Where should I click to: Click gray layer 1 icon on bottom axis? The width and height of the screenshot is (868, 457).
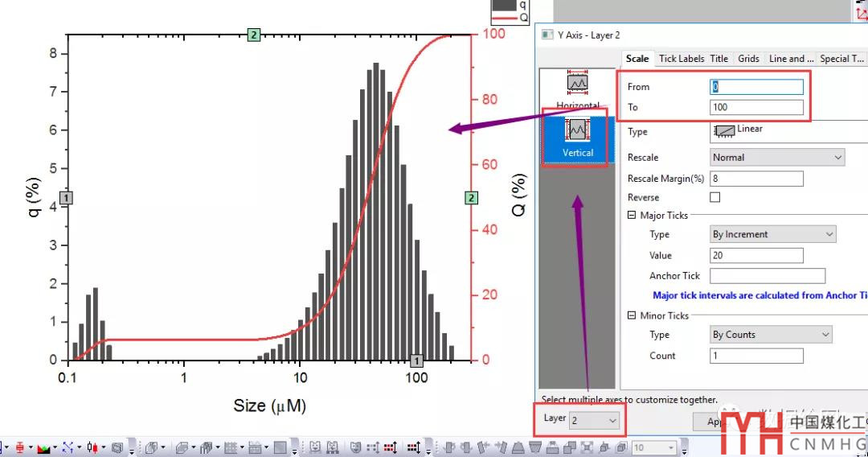pos(416,360)
